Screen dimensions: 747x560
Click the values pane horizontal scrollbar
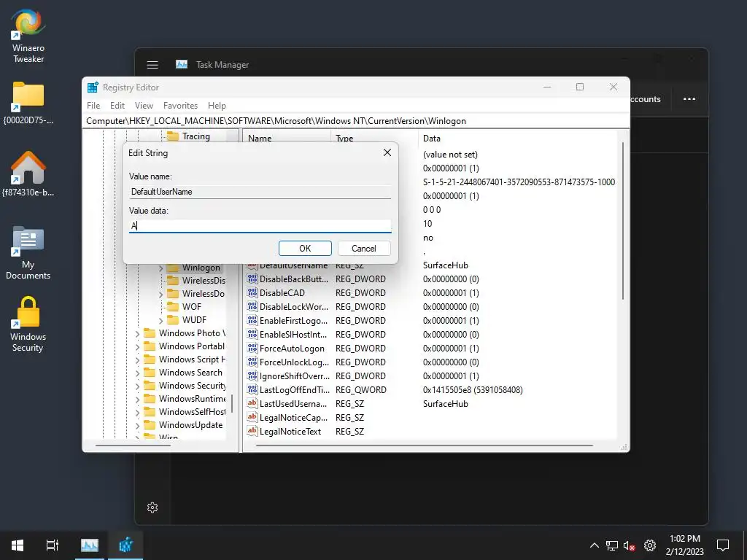425,446
